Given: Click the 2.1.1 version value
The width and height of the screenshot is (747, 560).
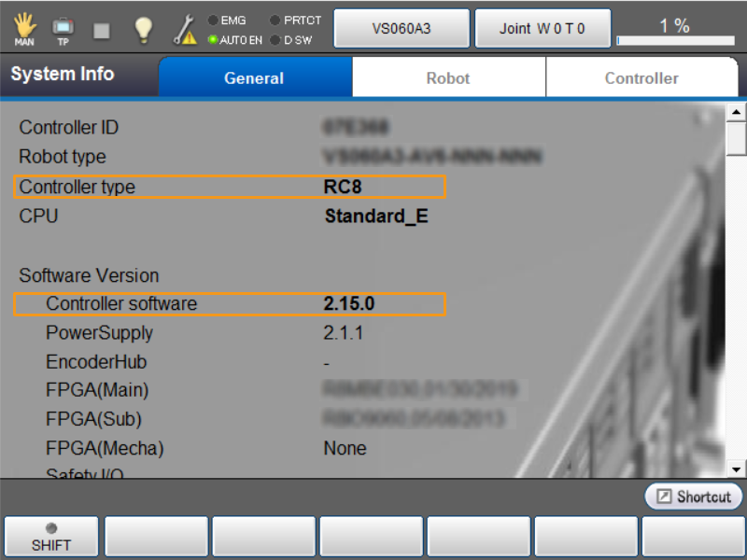Looking at the screenshot, I should [343, 333].
